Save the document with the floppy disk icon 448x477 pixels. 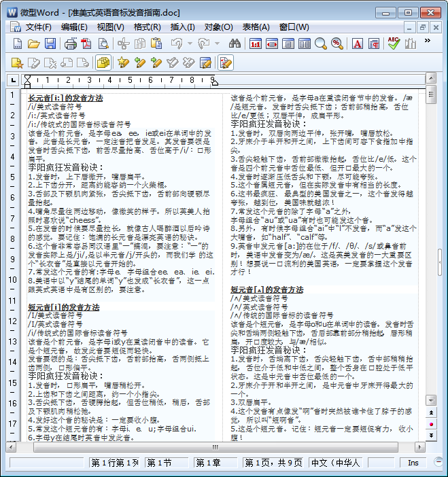(x=50, y=43)
